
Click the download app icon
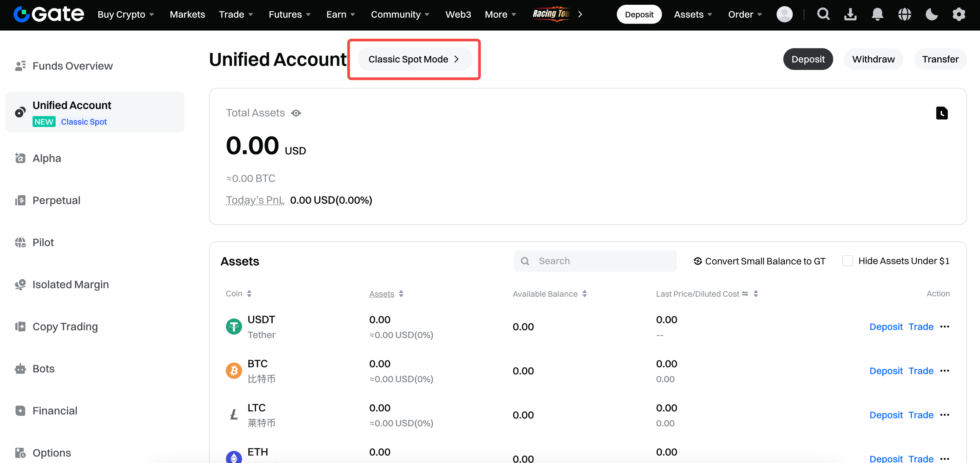[850, 15]
